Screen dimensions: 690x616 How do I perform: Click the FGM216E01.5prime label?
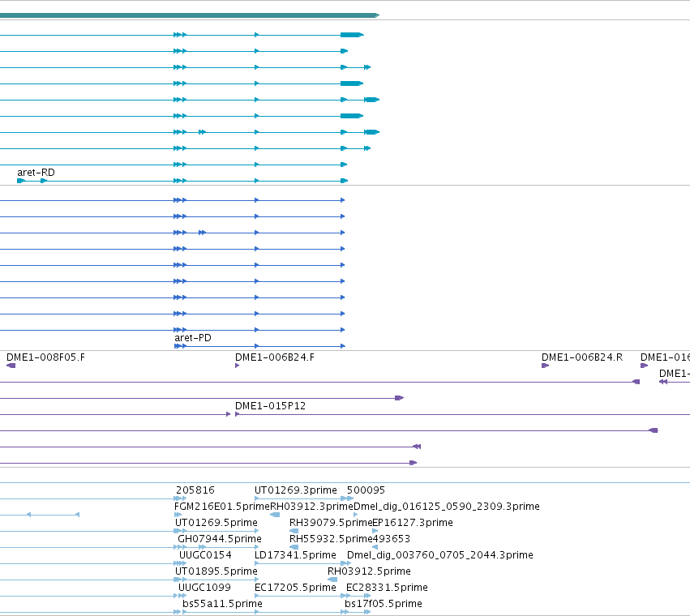(222, 507)
